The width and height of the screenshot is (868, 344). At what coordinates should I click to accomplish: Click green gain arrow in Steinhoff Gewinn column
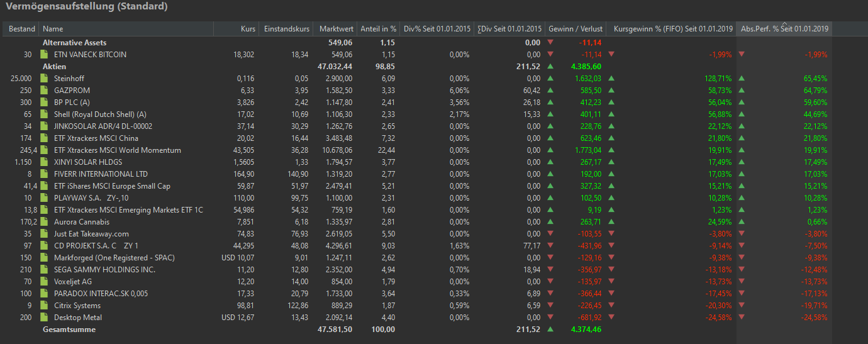pyautogui.click(x=551, y=79)
